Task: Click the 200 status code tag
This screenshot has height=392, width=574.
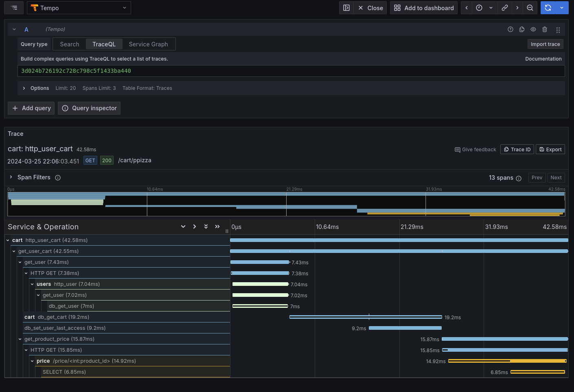Action: tap(107, 161)
